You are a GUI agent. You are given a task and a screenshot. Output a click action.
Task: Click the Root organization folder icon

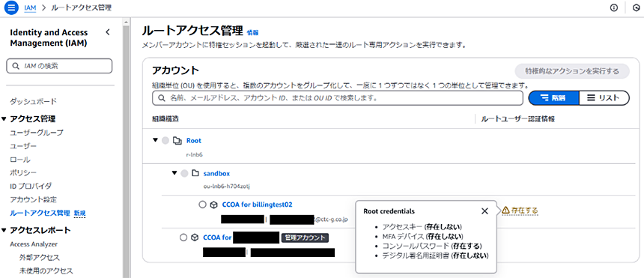tap(177, 141)
